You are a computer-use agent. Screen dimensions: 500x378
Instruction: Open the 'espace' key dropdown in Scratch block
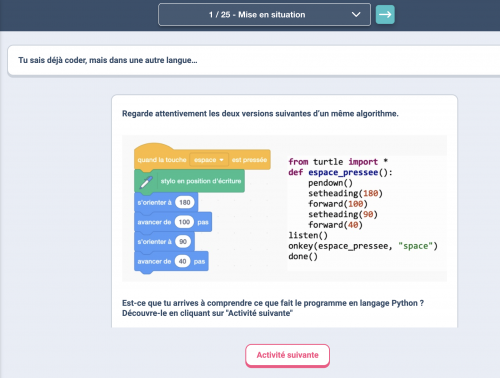tap(209, 160)
